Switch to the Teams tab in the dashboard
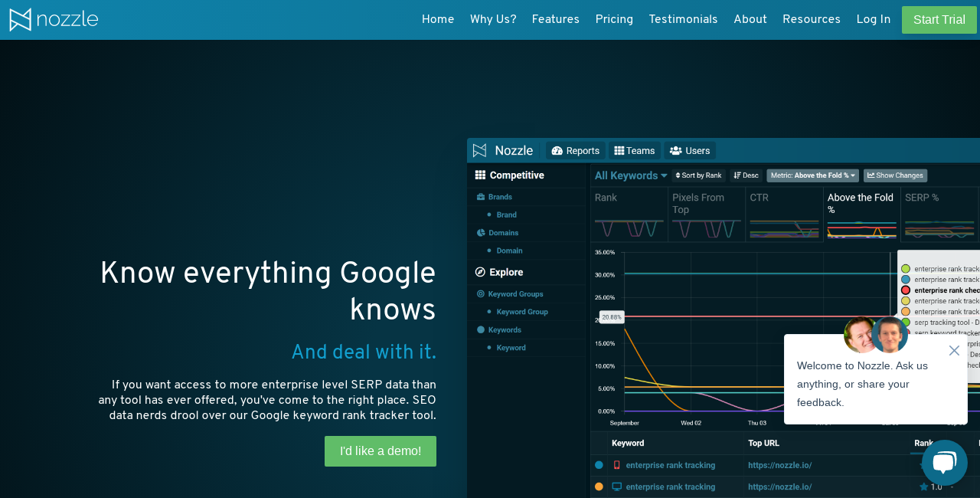This screenshot has height=498, width=980. (635, 151)
